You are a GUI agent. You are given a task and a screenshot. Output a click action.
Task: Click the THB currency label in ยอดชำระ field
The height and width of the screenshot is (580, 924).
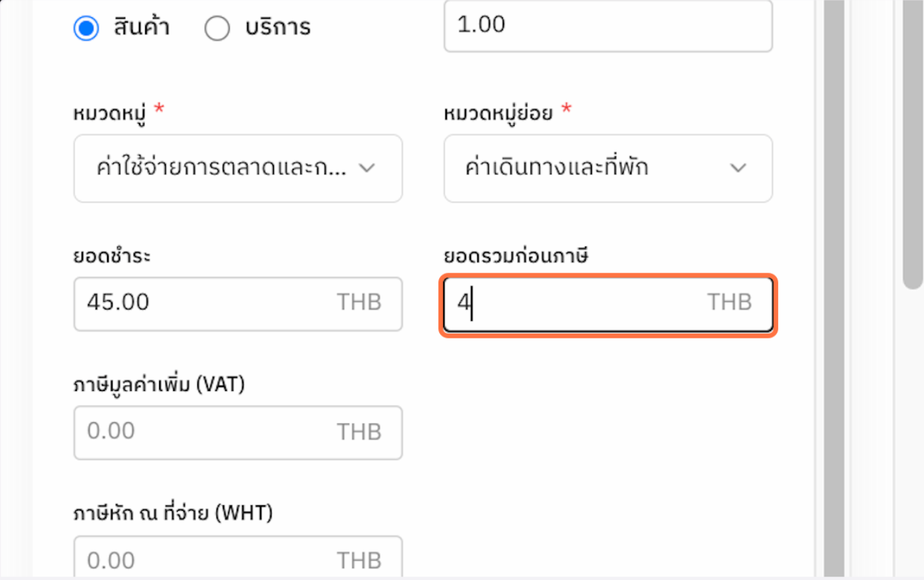point(359,302)
